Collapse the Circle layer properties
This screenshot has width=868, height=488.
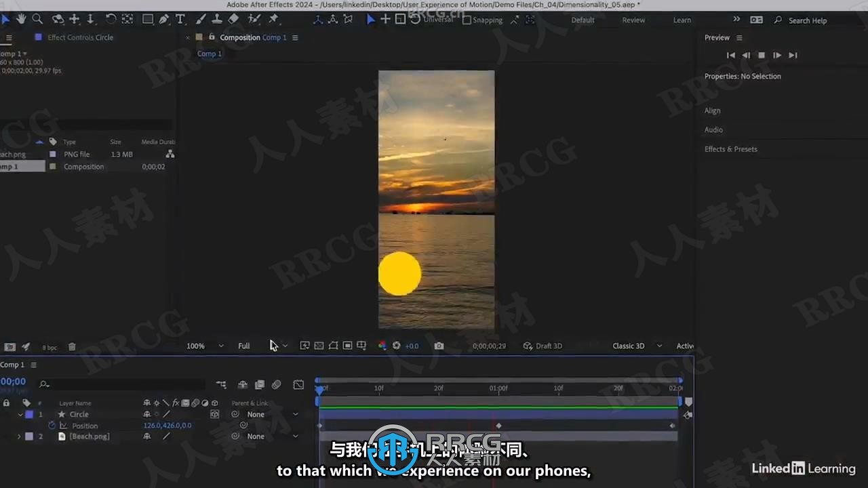[20, 414]
